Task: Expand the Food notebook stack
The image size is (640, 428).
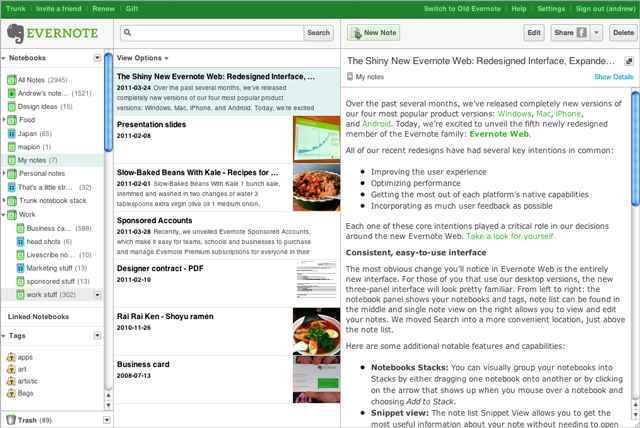Action: (x=5, y=120)
